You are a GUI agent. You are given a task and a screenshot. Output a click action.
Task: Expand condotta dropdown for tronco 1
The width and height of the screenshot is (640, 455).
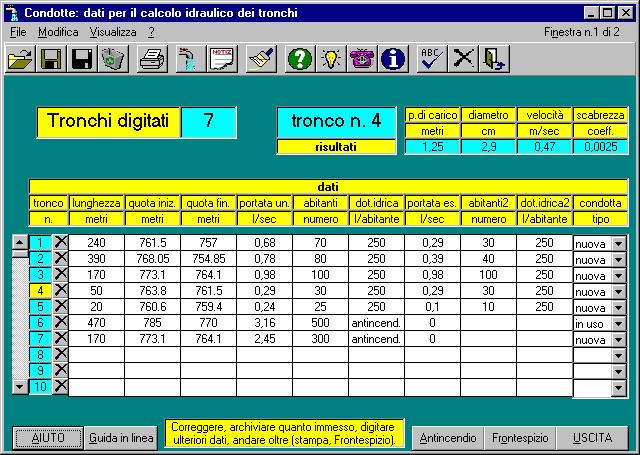[x=617, y=243]
